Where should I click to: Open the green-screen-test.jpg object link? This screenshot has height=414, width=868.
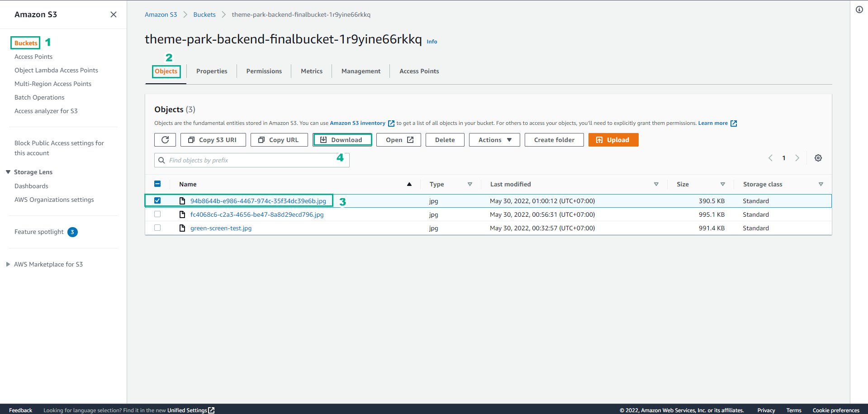point(221,228)
